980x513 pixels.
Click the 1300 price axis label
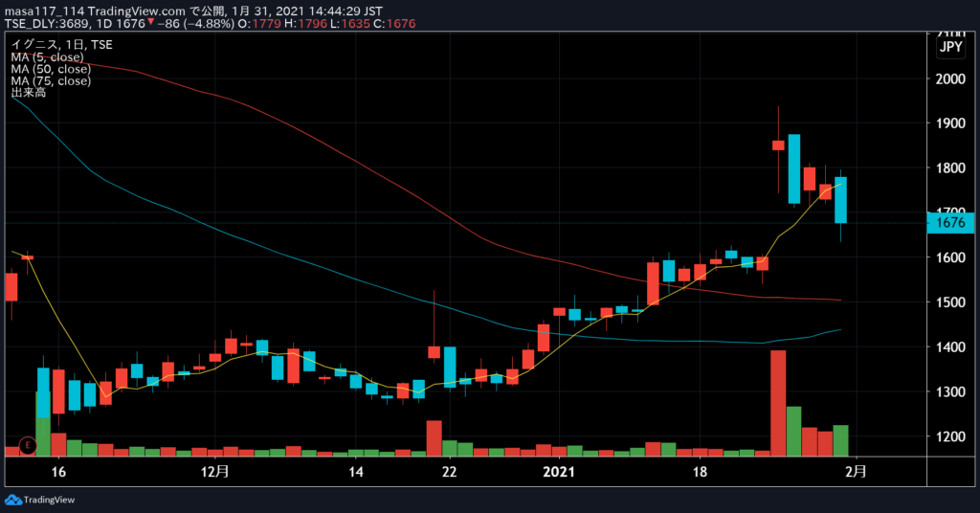950,391
